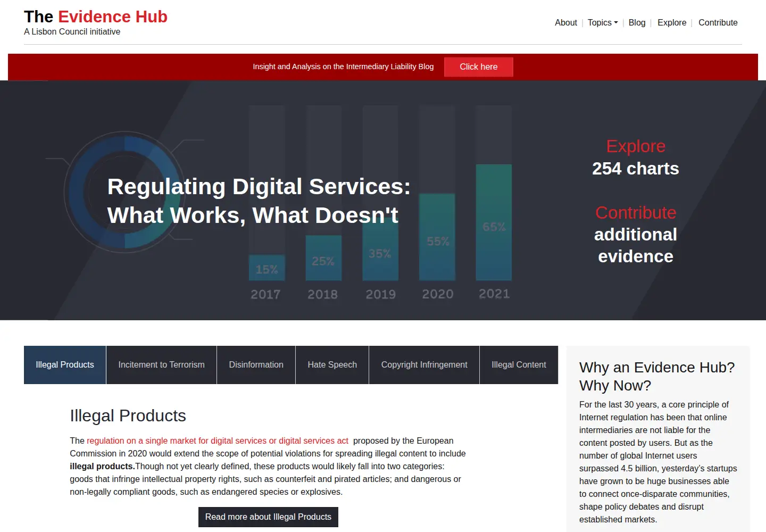Click 'Insight and Analysis on the Intermediary Liability Blog' text
This screenshot has height=532, width=766.
pos(343,66)
